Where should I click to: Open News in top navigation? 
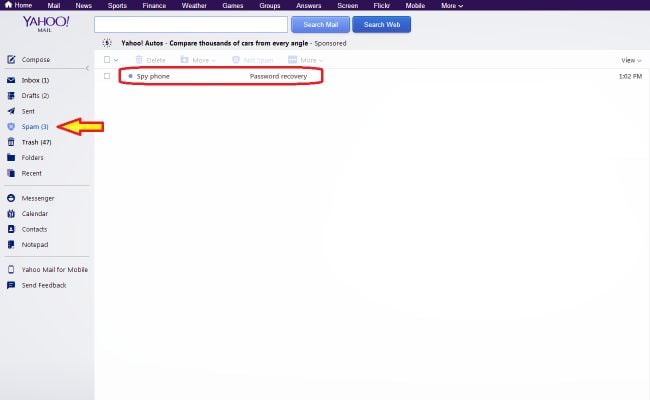click(x=83, y=5)
